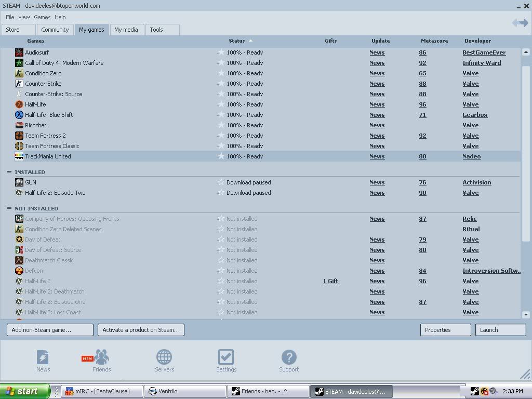
Task: Toggle favorite star for GUN
Action: point(221,182)
